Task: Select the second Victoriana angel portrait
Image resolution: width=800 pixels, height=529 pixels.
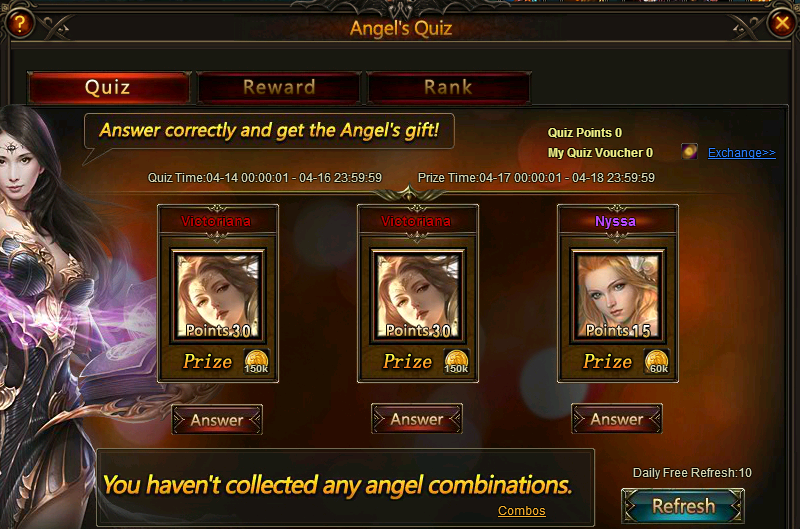Action: [x=418, y=296]
